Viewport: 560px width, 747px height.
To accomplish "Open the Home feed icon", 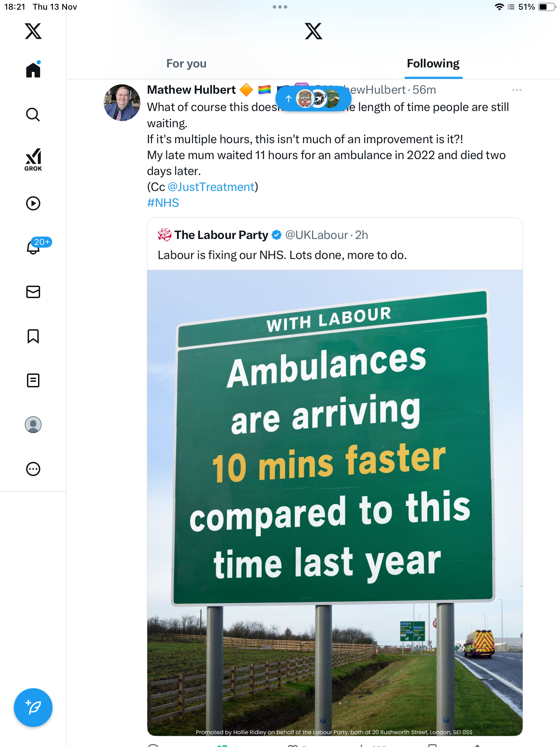I will 33,70.
